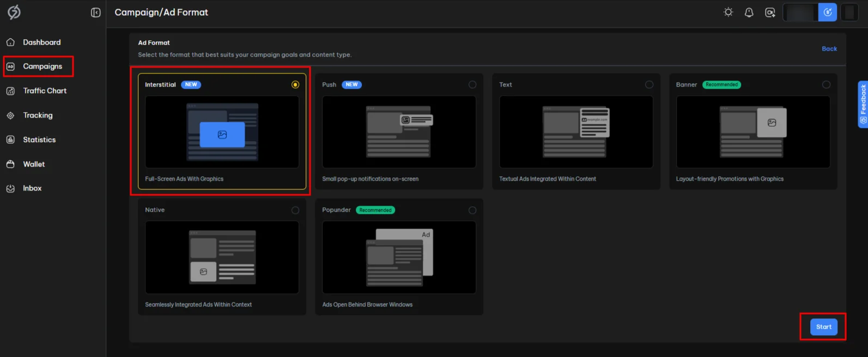Viewport: 868px width, 357px height.
Task: Open the Dashboard home icon
Action: 10,42
